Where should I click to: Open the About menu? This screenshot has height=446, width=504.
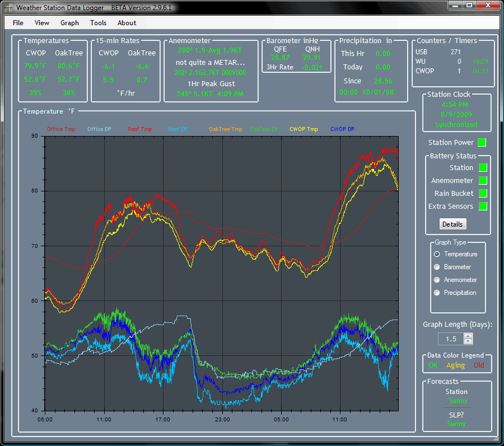tap(127, 23)
